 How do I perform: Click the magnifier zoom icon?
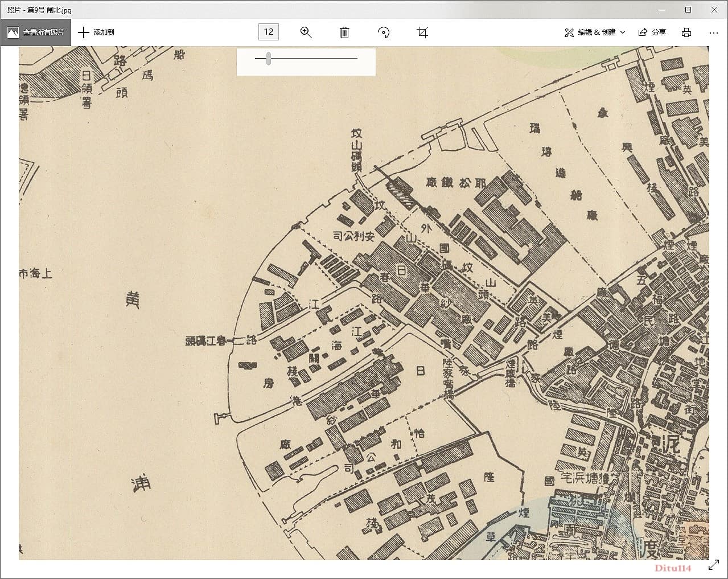point(306,32)
